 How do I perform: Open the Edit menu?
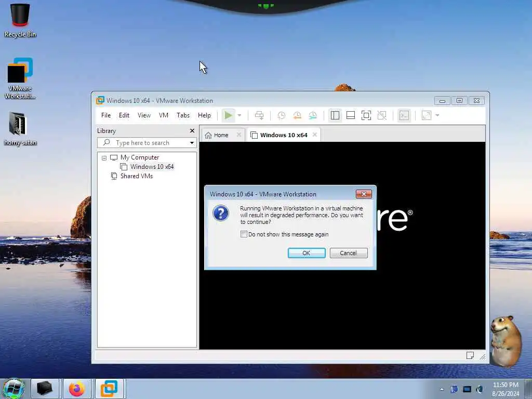[124, 115]
